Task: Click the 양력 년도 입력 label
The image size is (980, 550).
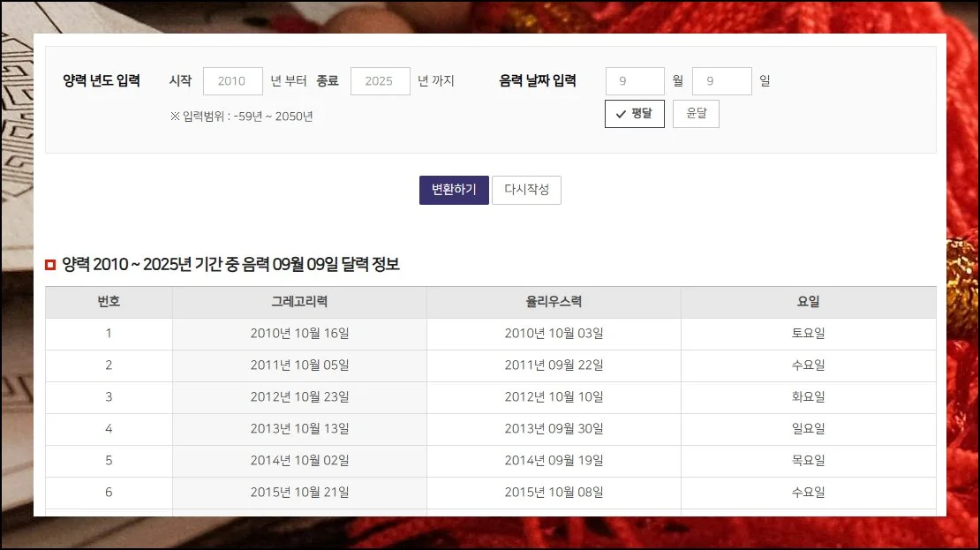Action: coord(102,81)
